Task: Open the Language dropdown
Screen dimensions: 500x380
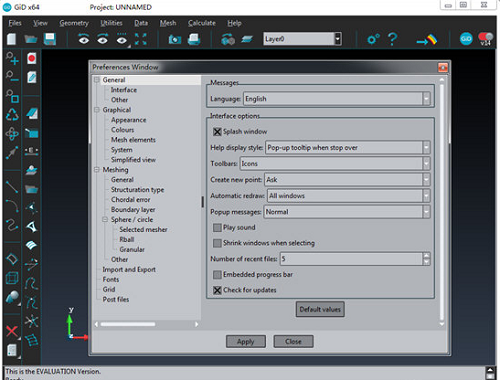Action: [337, 99]
